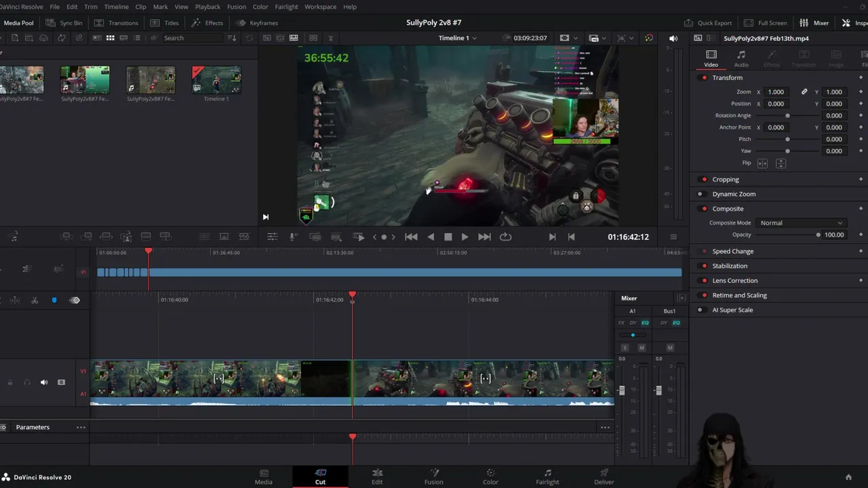Switch to the Color page
The image size is (868, 488).
[x=490, y=476]
